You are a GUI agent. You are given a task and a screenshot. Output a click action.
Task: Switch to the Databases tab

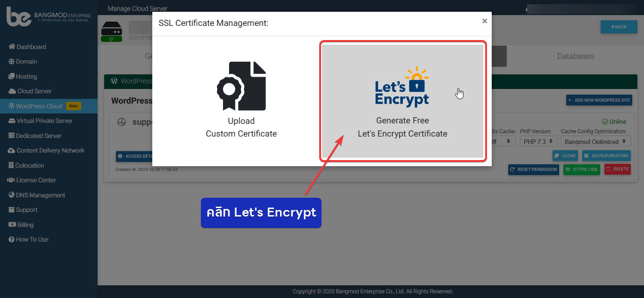click(x=575, y=56)
